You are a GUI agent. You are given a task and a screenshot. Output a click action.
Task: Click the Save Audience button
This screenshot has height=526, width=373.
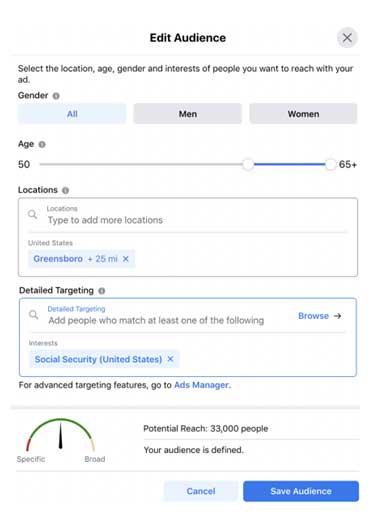(301, 491)
